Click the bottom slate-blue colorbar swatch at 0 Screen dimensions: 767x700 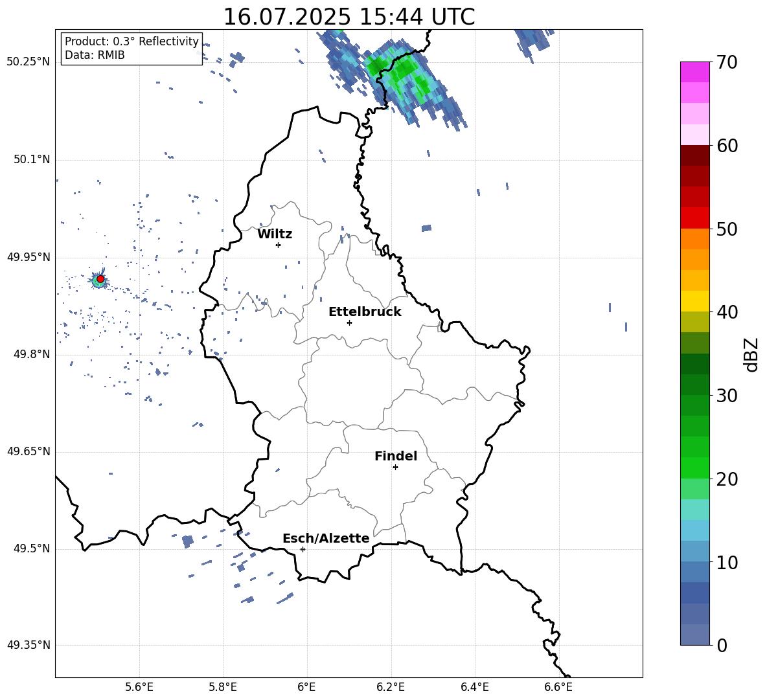(x=695, y=635)
